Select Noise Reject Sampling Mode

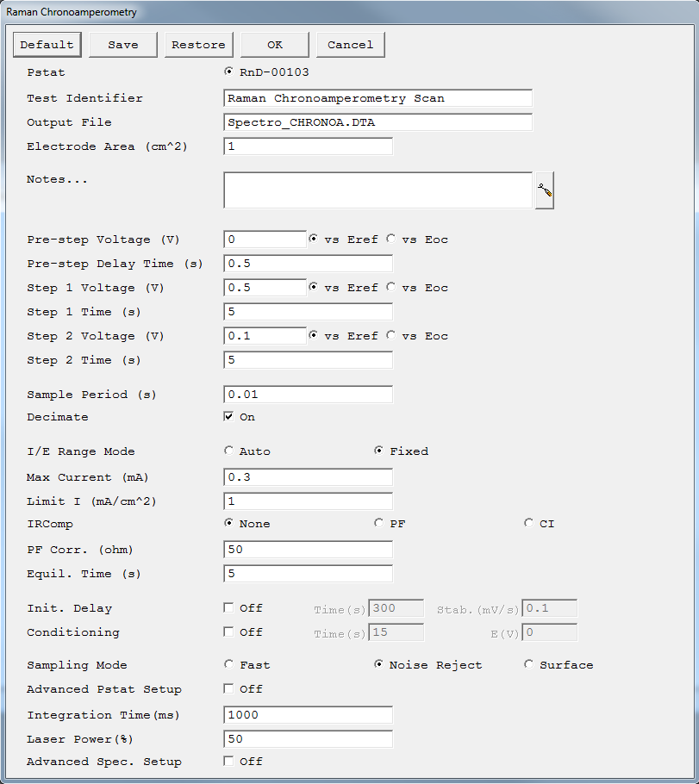pos(378,664)
